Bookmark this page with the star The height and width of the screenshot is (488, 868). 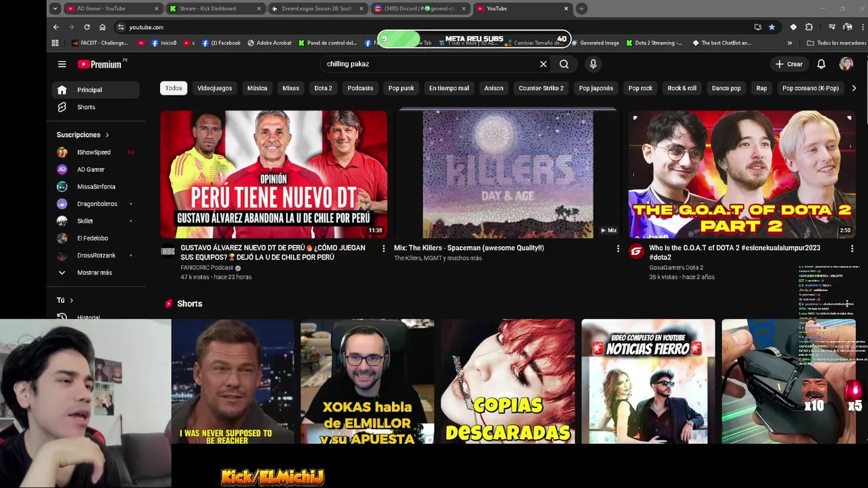click(x=772, y=27)
